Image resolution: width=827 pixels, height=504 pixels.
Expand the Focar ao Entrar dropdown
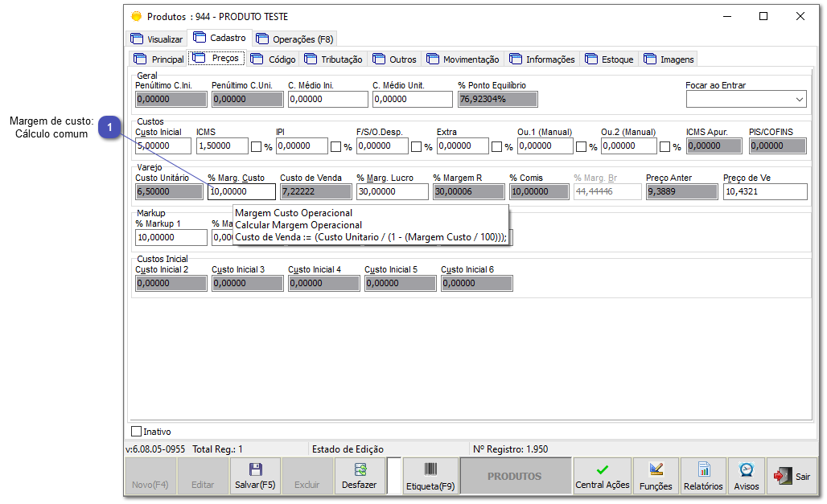(800, 100)
